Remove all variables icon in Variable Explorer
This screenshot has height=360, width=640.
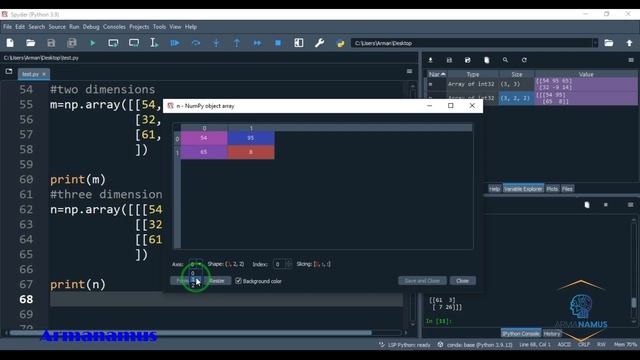(x=487, y=60)
